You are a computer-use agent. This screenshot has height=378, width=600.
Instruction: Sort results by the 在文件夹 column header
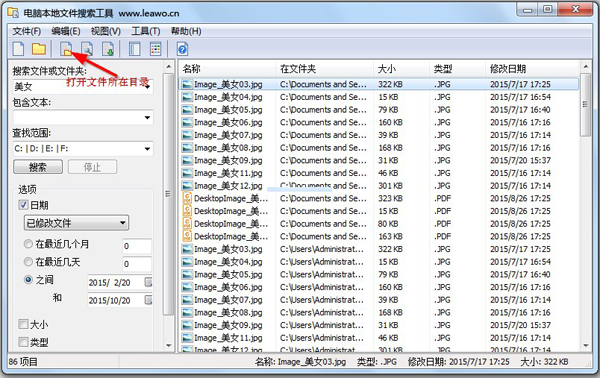pyautogui.click(x=324, y=69)
